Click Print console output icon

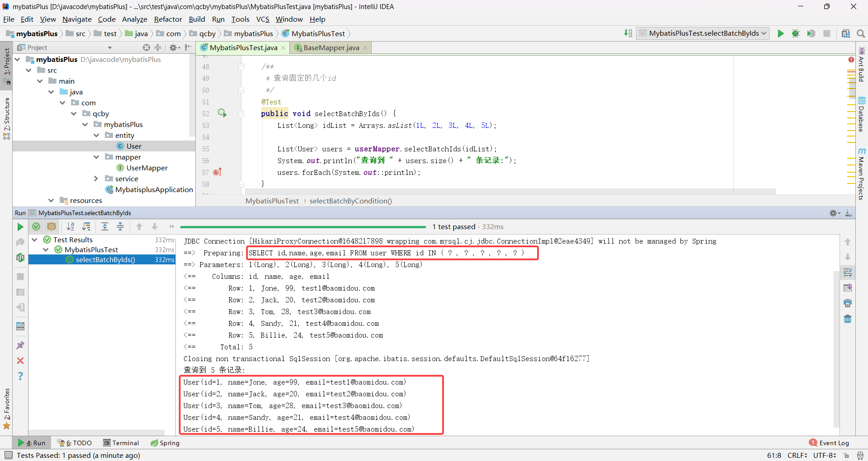click(848, 303)
